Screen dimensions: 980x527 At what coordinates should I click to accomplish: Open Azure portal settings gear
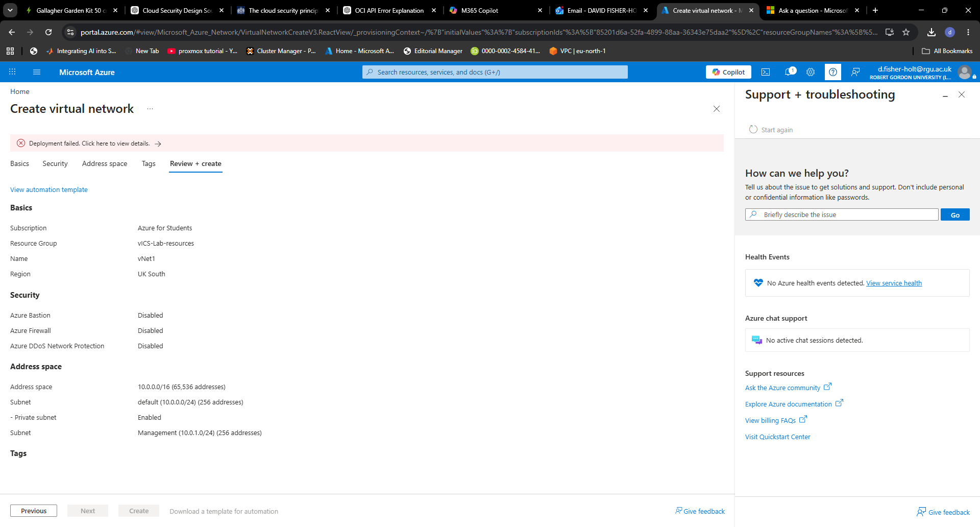[x=811, y=72]
